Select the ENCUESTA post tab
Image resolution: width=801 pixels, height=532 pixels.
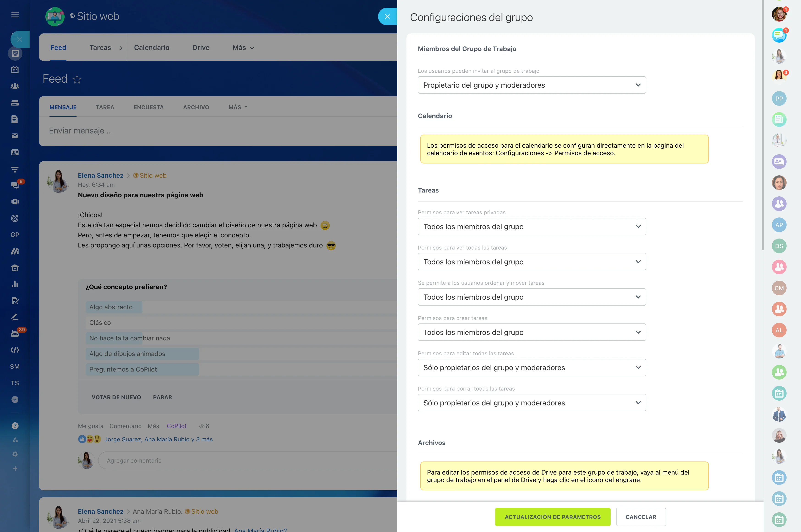148,107
